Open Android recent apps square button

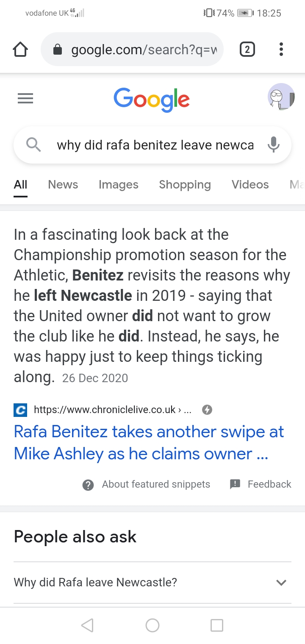point(216,625)
